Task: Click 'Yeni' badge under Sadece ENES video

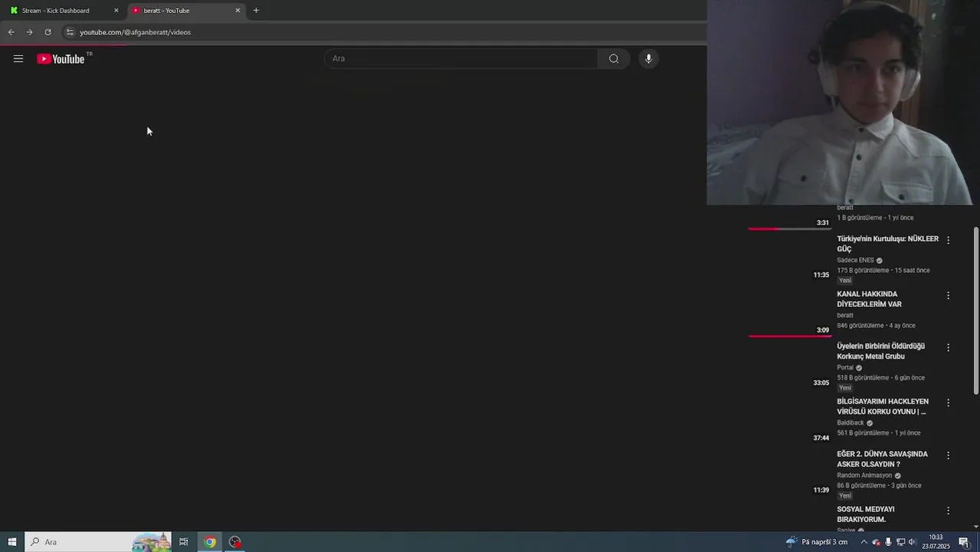Action: 845,281
